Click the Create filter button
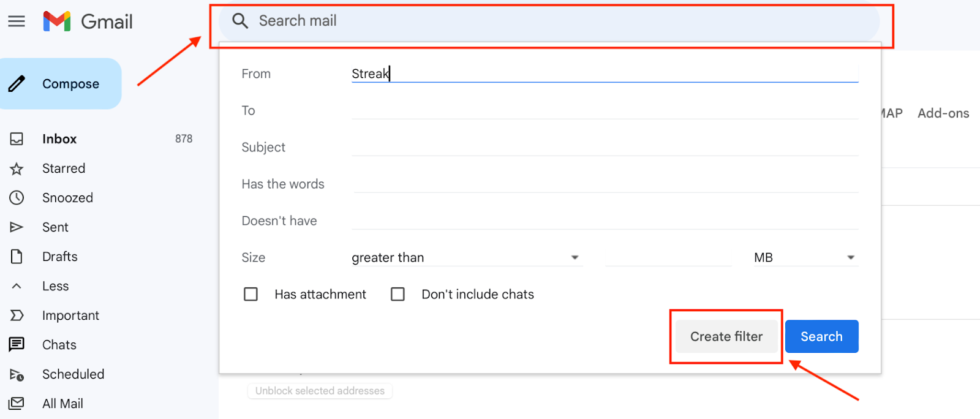Viewport: 980px width, 419px height. point(726,336)
